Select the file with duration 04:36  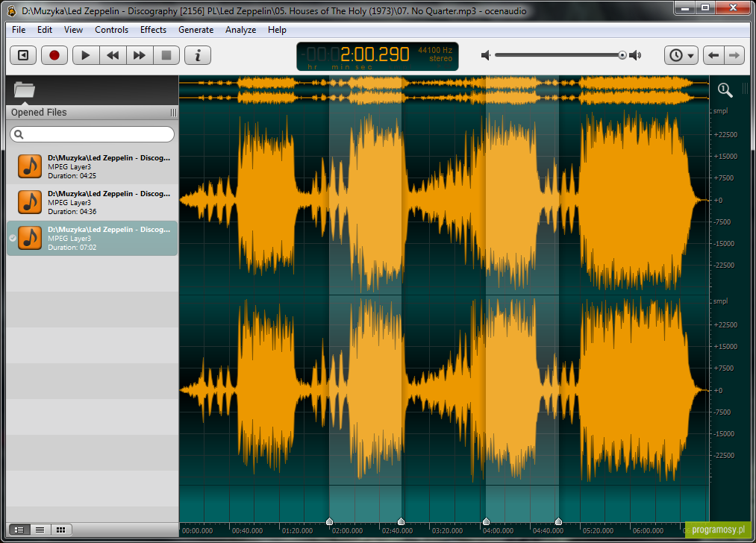(92, 202)
